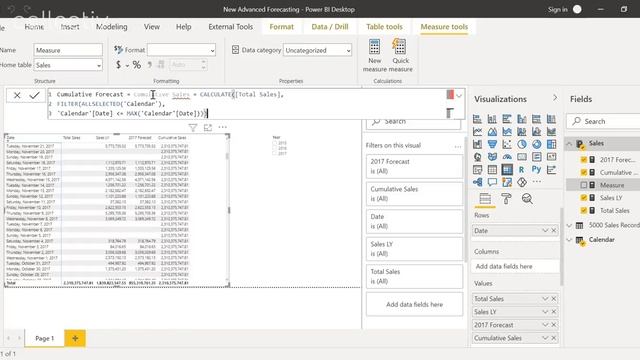Commit the formula with the checkmark
The width and height of the screenshot is (640, 360).
pos(34,96)
